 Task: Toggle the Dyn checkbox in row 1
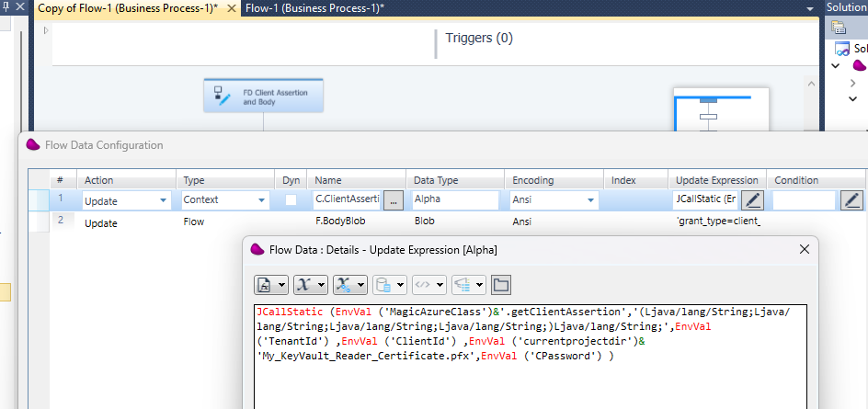point(291,199)
